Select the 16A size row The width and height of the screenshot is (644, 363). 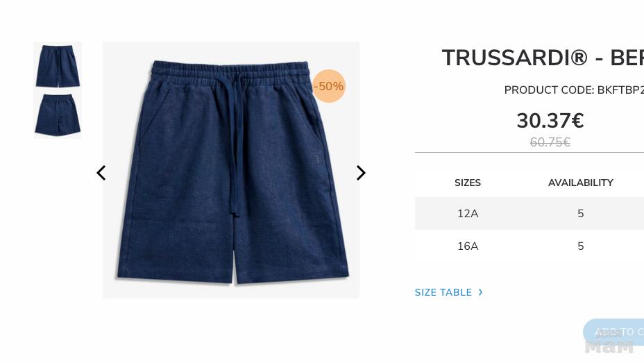click(529, 246)
